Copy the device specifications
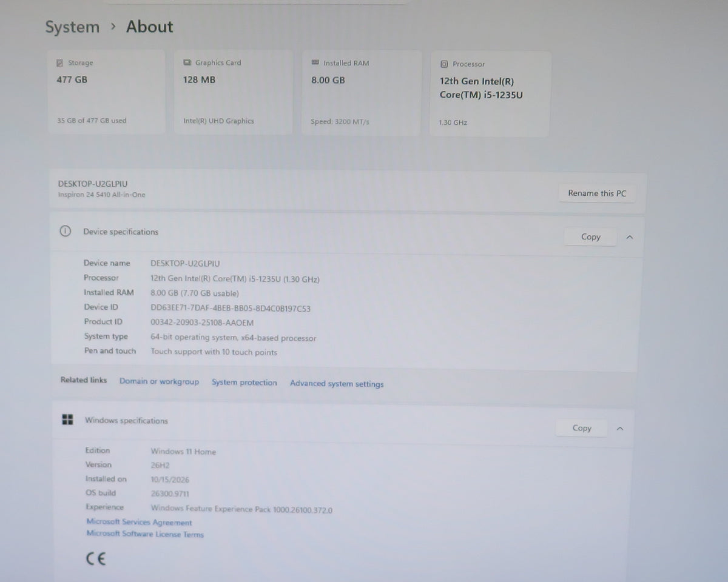This screenshot has height=582, width=728. coord(590,237)
